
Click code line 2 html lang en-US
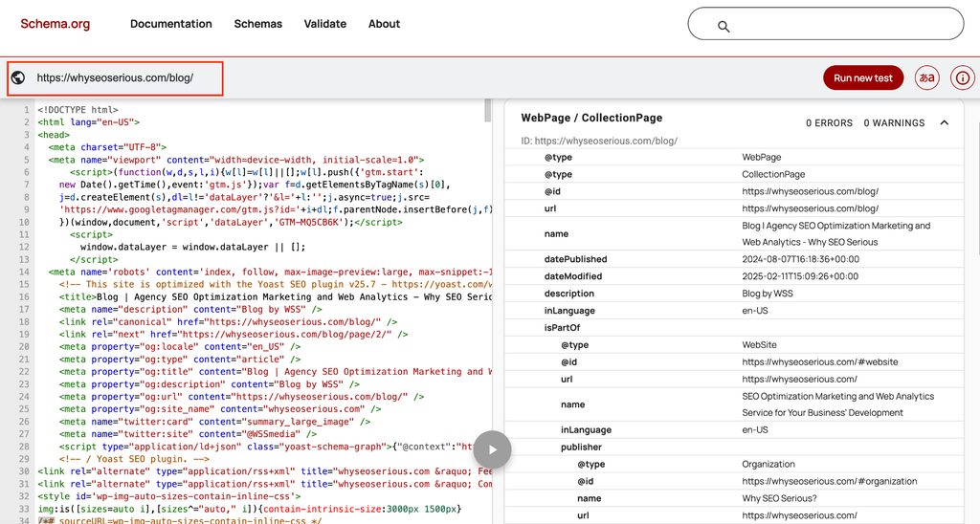(89, 122)
